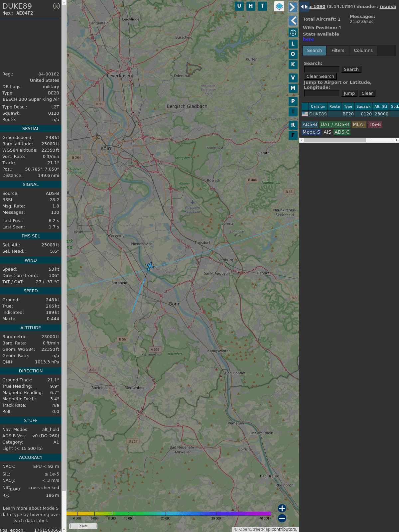
Task: Click the Jump button
Action: [x=349, y=93]
